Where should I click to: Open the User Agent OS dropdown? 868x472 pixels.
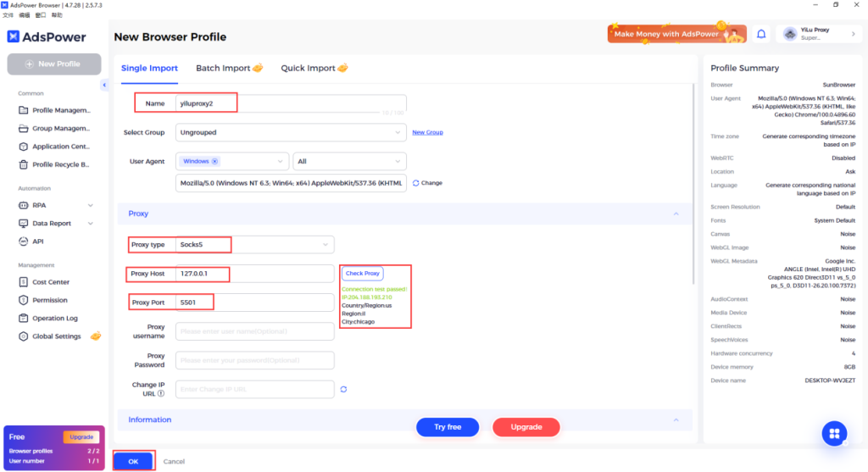(232, 162)
